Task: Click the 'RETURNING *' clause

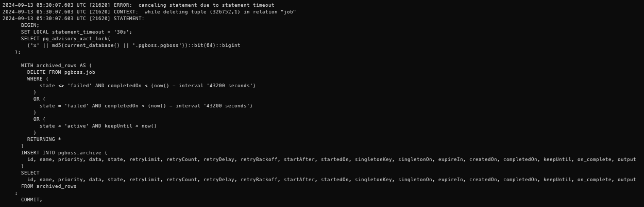Action: [44, 139]
